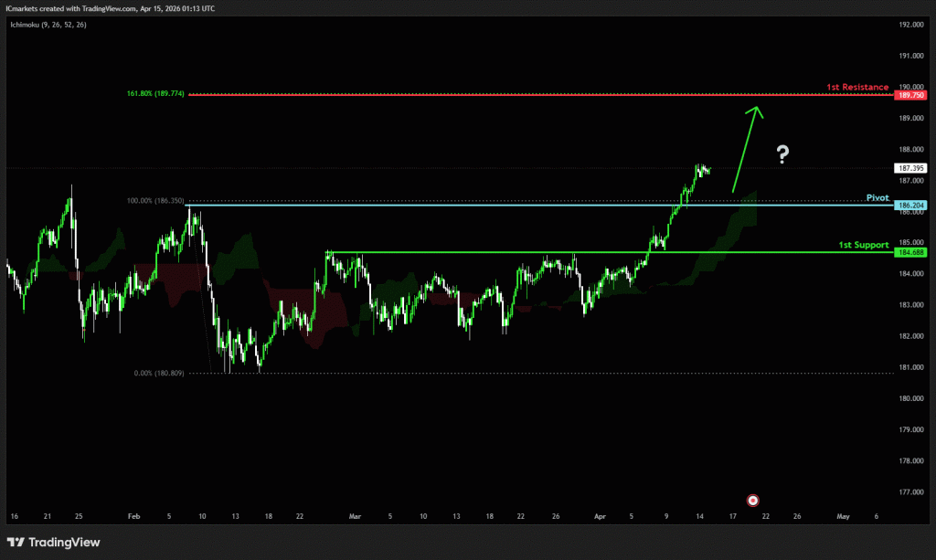
Task: Click the Apr label on the time axis
Action: coord(599,516)
